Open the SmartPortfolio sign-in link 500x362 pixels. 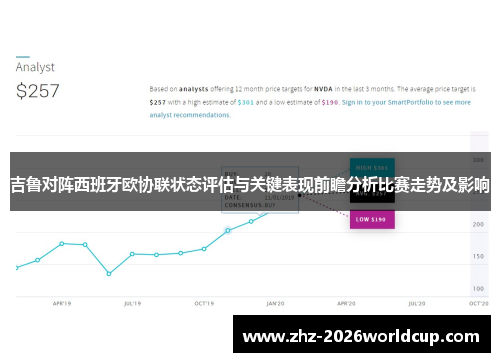[x=406, y=102]
